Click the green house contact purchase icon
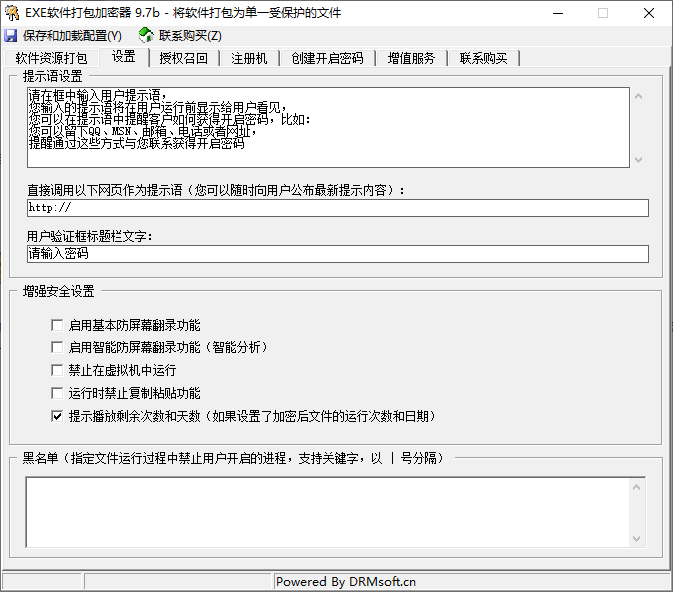 (x=146, y=35)
